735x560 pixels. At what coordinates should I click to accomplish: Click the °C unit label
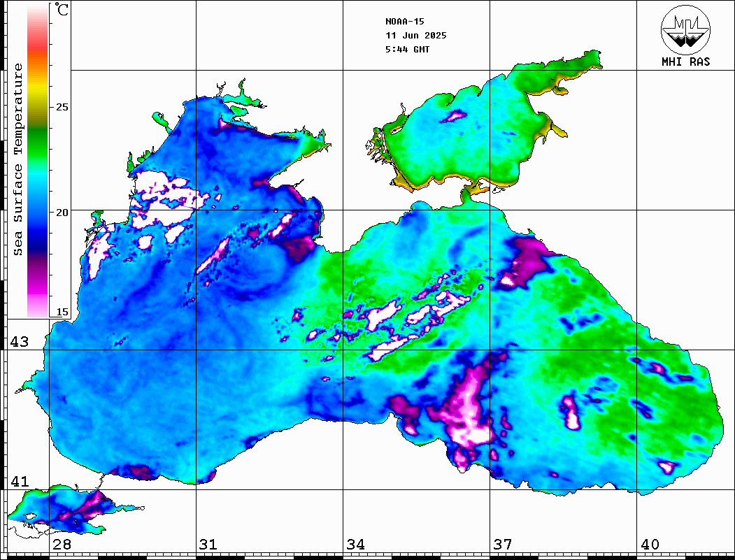tap(62, 9)
